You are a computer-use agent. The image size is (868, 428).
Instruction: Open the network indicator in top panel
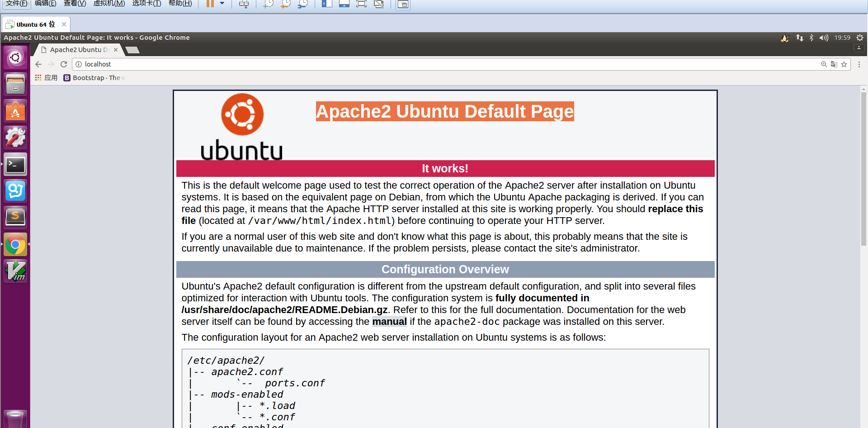coord(800,38)
